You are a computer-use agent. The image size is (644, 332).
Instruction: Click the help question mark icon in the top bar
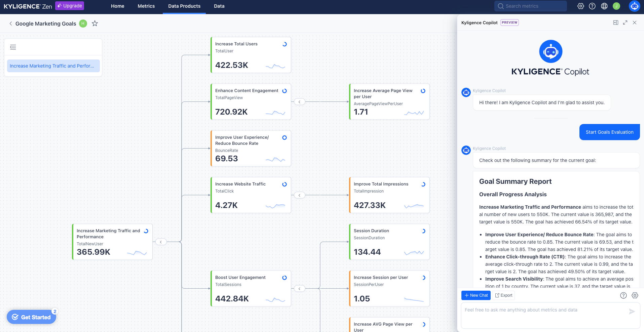tap(593, 6)
